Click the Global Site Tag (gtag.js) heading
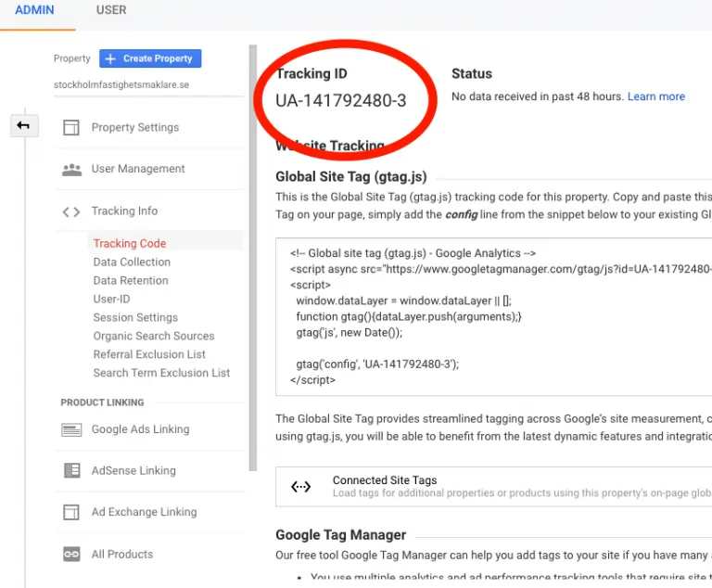 [x=351, y=177]
